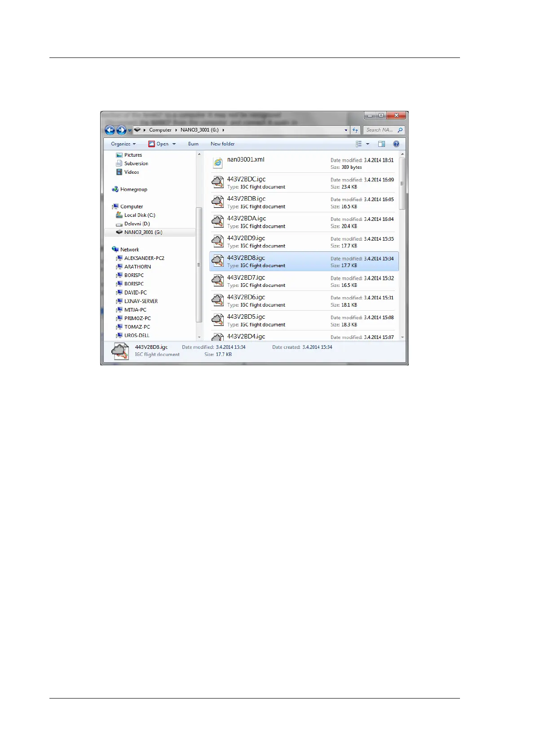Select file name 443V2BDA.igc
The width and height of the screenshot is (535, 756).
pyautogui.click(x=246, y=219)
